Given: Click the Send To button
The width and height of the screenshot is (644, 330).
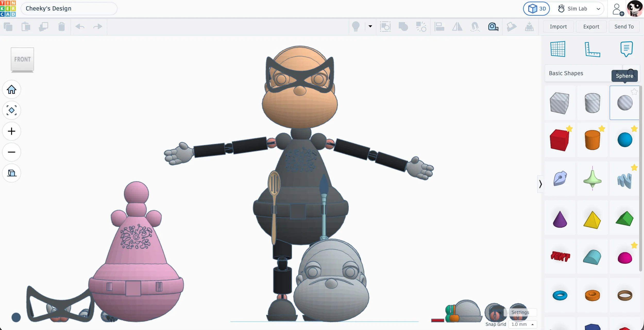Looking at the screenshot, I should [x=624, y=27].
